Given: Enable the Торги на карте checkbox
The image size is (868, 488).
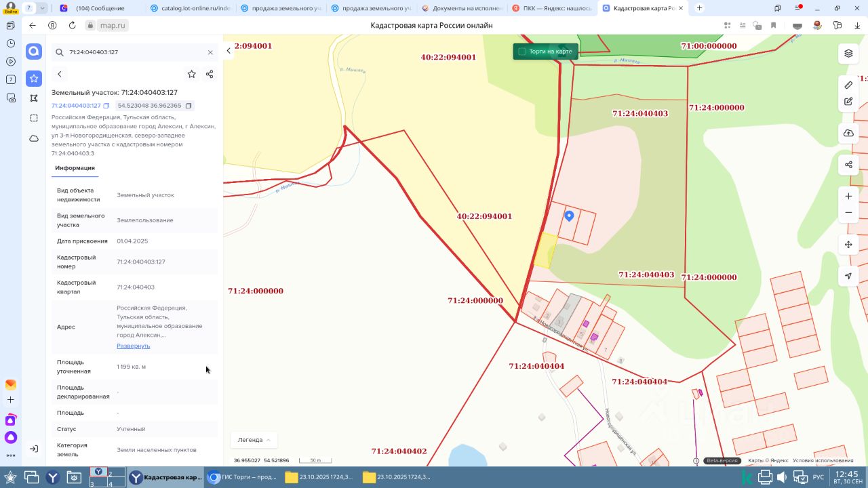Looking at the screenshot, I should [522, 52].
